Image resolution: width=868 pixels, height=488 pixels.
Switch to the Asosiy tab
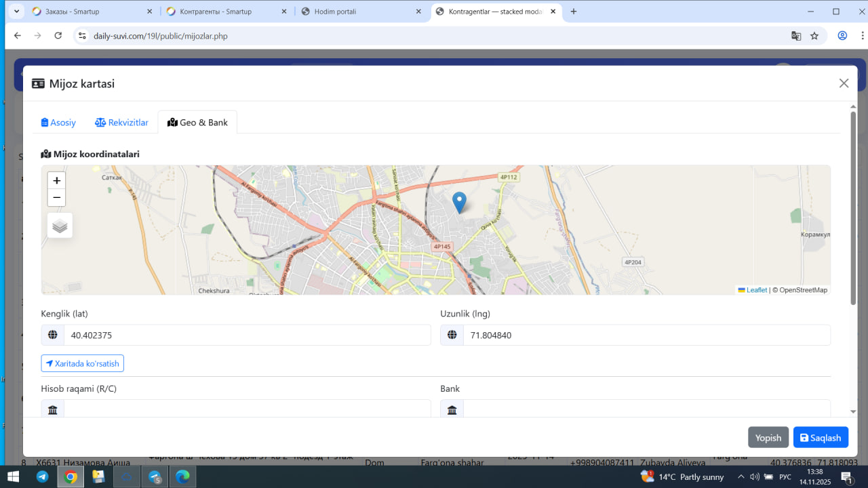tap(58, 123)
